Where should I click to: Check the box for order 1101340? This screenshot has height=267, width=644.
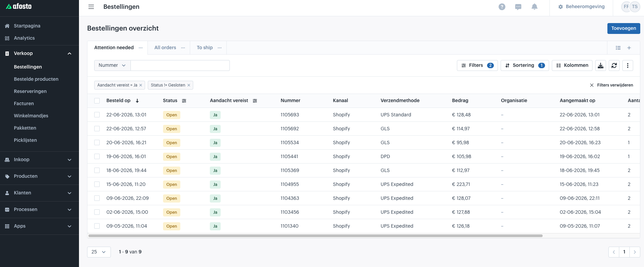(97, 226)
